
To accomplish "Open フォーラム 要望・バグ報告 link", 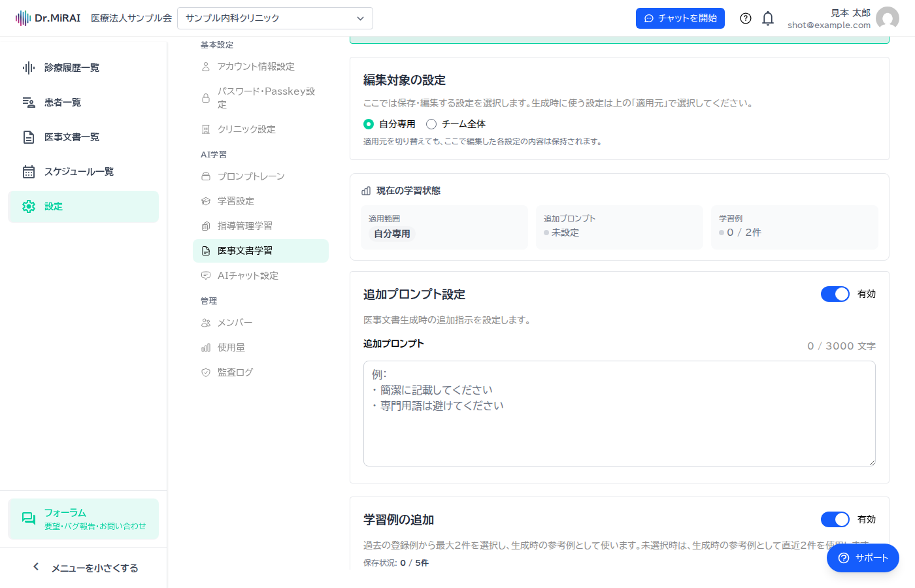I will 84,519.
